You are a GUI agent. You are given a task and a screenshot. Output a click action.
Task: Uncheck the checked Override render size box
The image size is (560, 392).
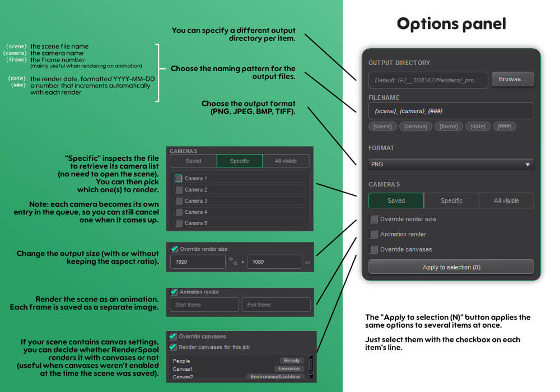click(x=175, y=249)
